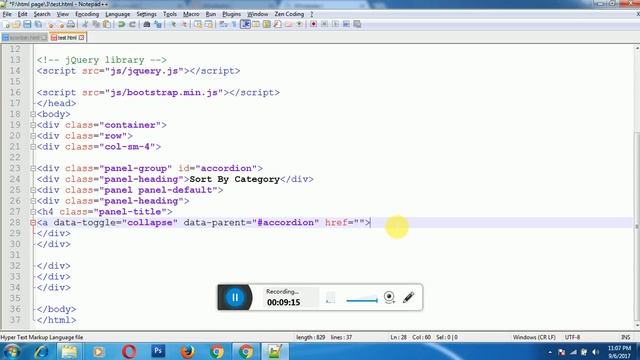The image size is (640, 360).
Task: Open the Plugins menu
Action: click(231, 14)
